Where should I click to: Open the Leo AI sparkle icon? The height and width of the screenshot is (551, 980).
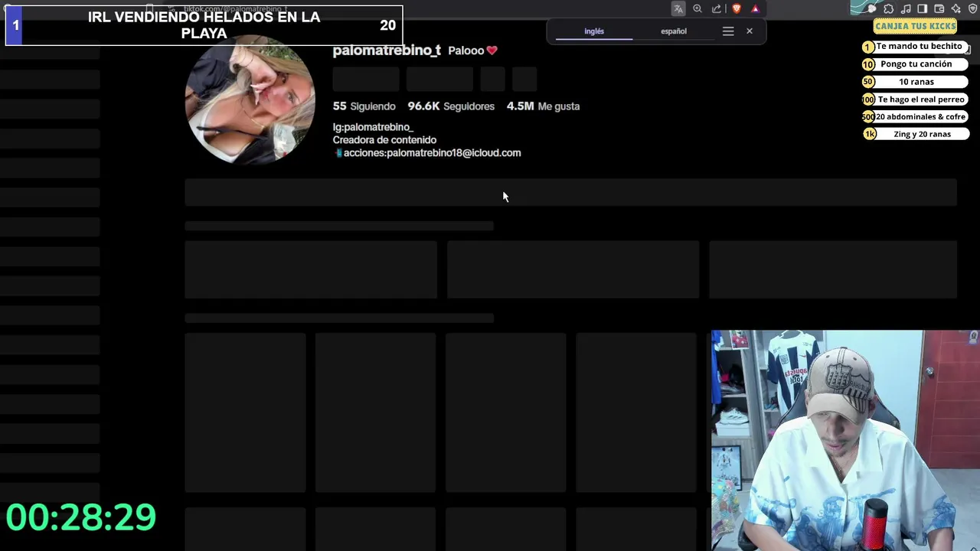(956, 8)
